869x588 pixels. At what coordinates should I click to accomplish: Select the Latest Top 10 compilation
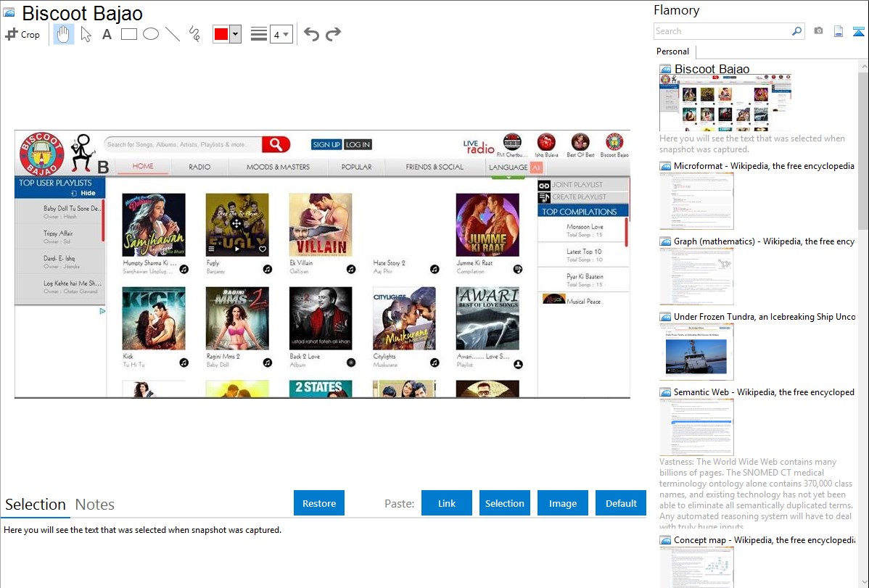click(x=582, y=255)
